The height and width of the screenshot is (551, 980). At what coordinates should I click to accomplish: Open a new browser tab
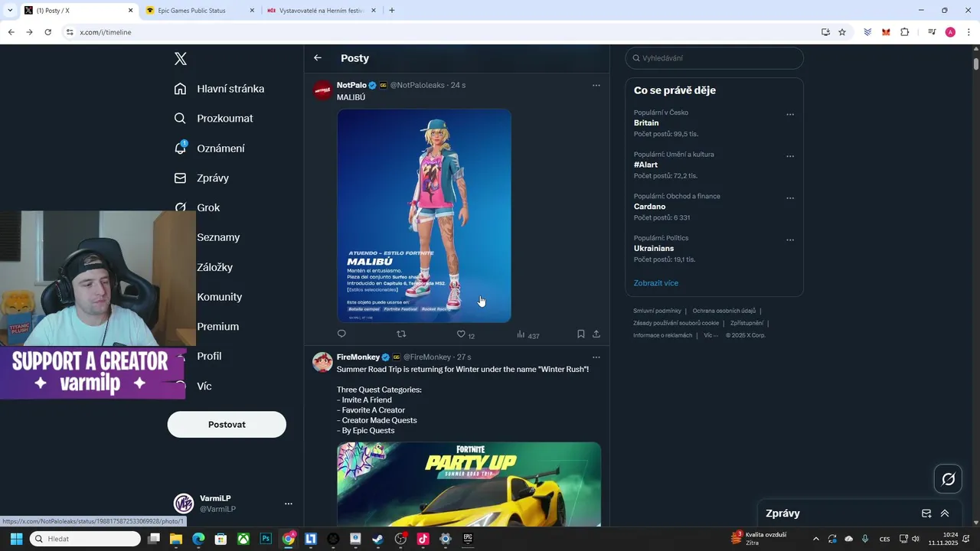(x=392, y=11)
